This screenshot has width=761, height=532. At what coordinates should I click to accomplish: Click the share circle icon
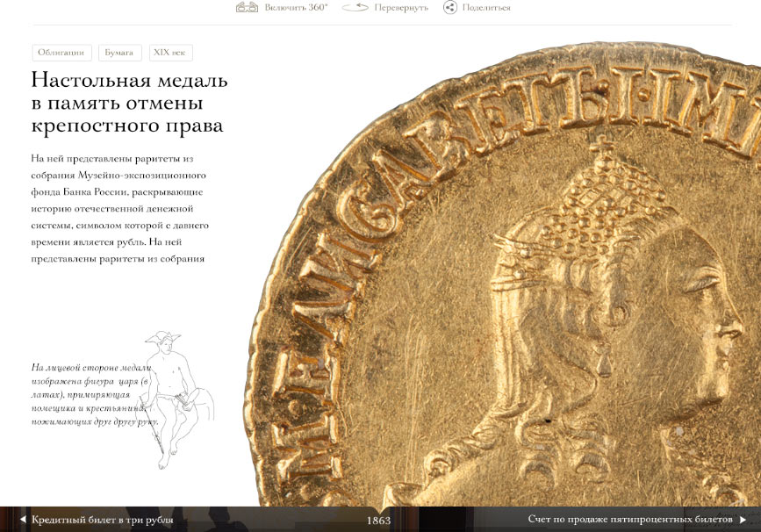click(x=450, y=8)
